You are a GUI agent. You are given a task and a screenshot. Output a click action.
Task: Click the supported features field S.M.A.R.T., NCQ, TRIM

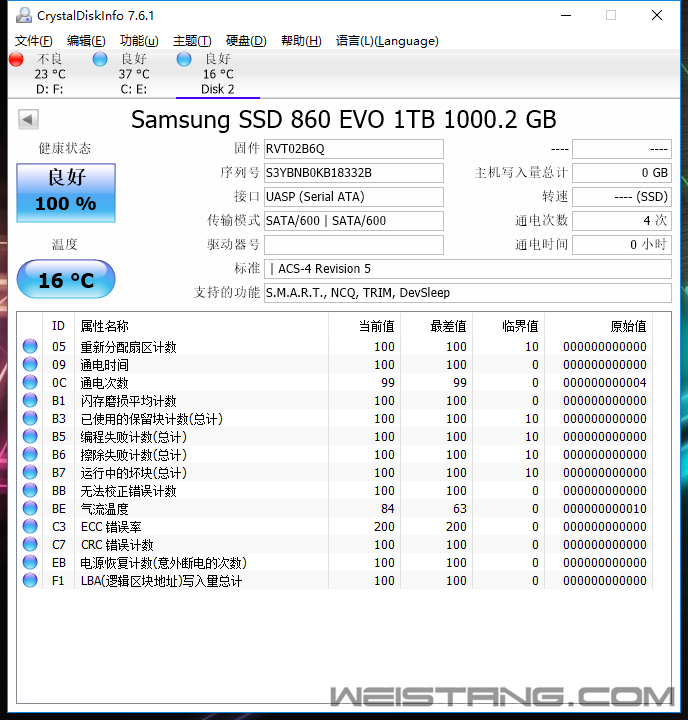pos(468,293)
